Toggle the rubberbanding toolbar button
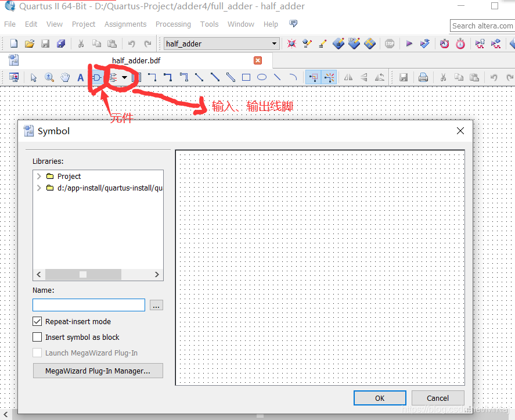Screen dimensions: 515x420 tap(314, 77)
